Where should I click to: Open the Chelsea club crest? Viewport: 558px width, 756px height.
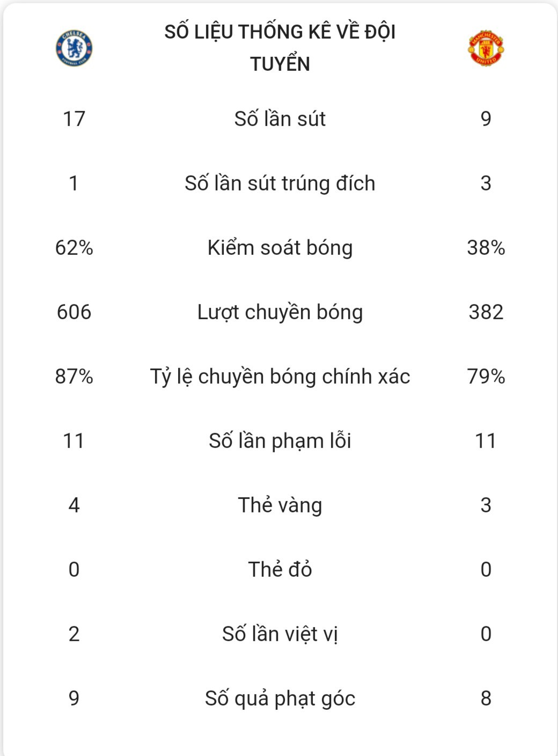click(74, 48)
